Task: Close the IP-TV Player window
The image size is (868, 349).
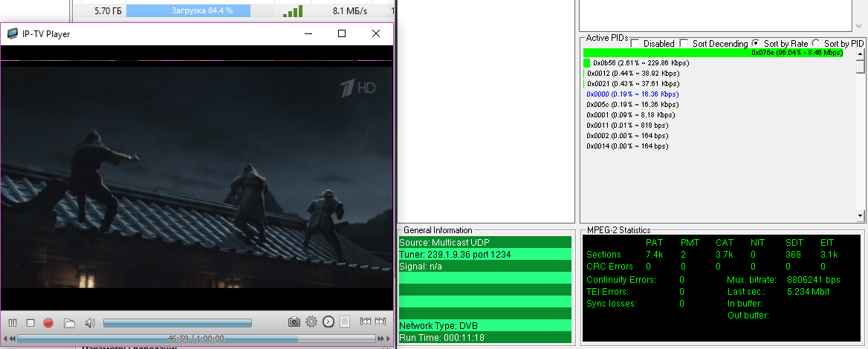Action: (x=376, y=33)
